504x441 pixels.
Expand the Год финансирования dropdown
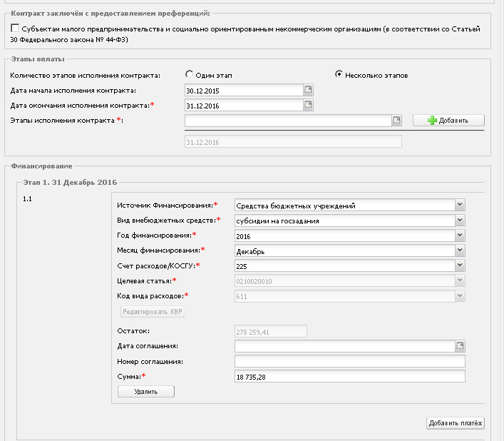460,235
